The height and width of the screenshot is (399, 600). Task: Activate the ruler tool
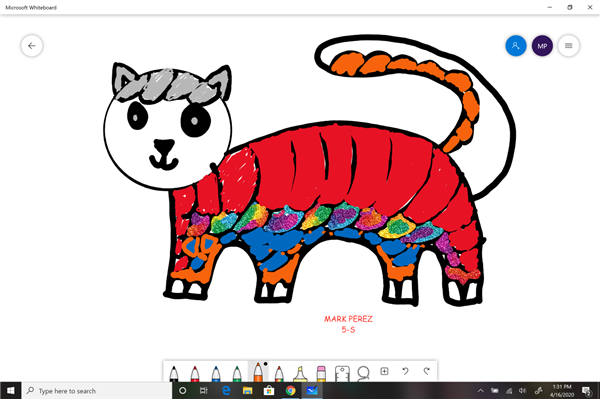click(x=342, y=373)
